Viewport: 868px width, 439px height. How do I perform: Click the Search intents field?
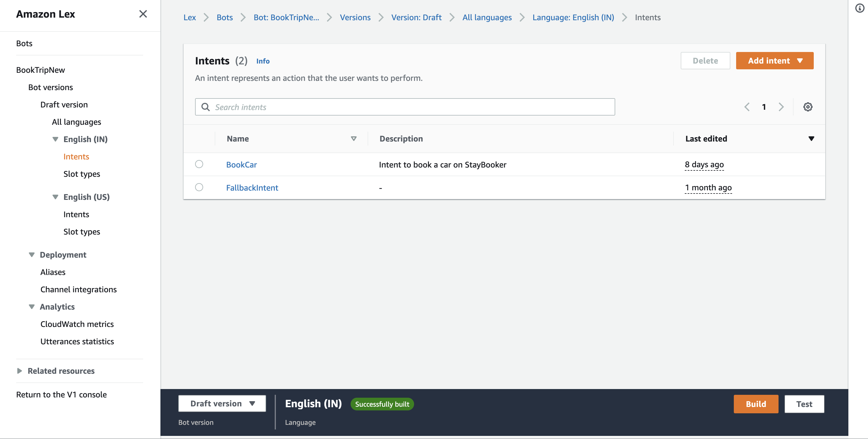[x=405, y=107]
